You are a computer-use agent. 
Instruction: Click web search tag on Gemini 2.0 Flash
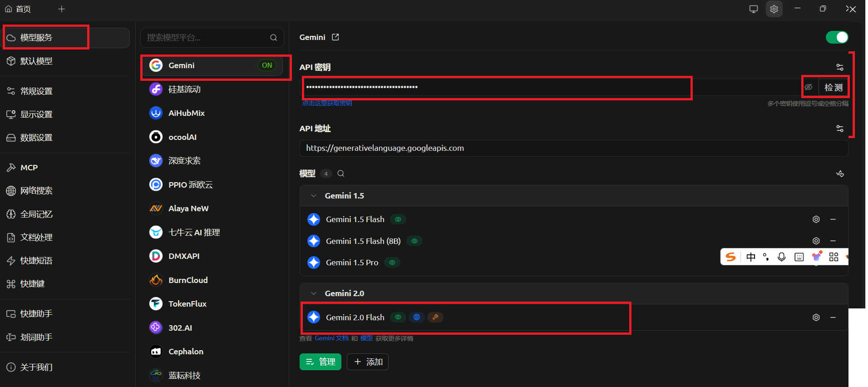pyautogui.click(x=416, y=317)
